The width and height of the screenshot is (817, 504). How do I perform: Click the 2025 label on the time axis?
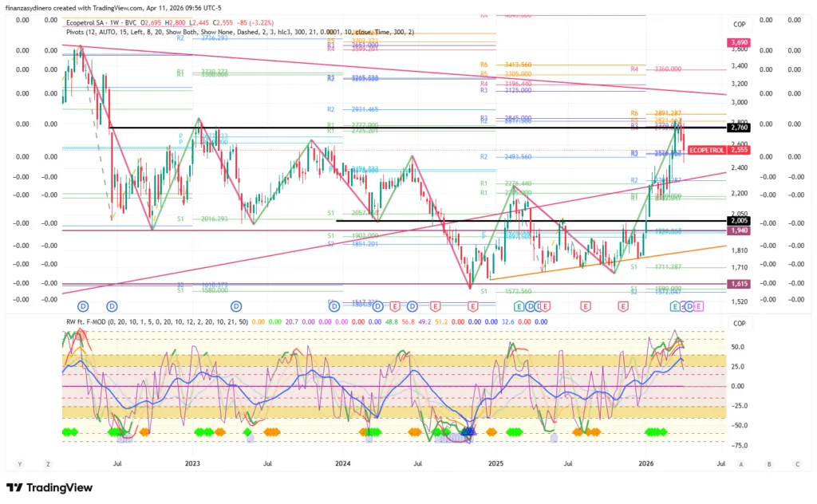(x=495, y=463)
